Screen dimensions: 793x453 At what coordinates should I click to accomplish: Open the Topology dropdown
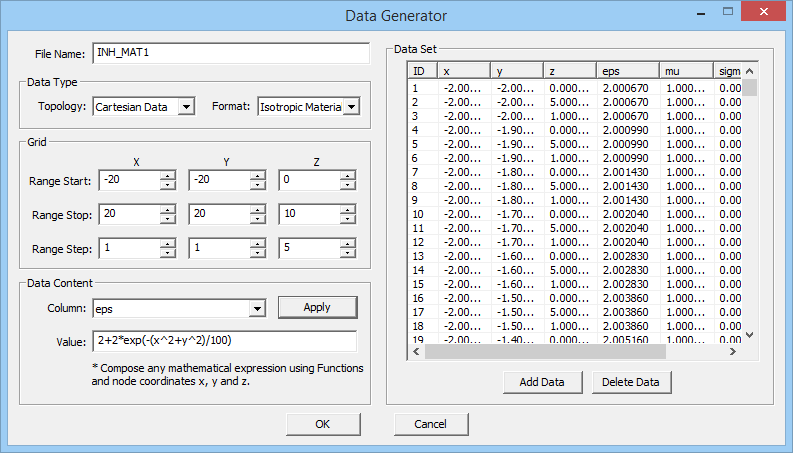[x=186, y=107]
